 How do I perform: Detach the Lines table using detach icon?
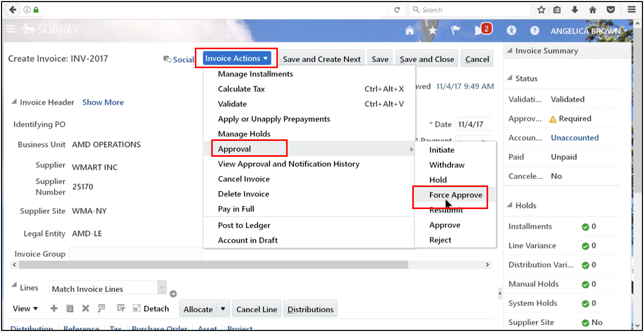tap(136, 308)
